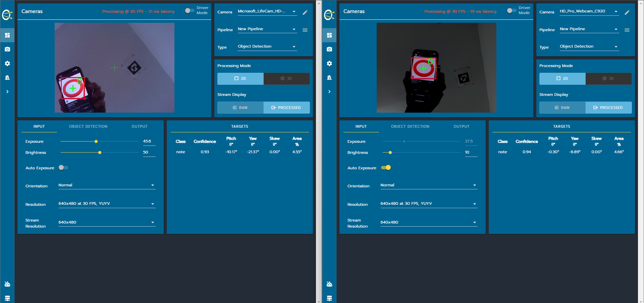Click the PhotonVision logo in right window
Viewport: 644px width, 303px height.
tap(329, 15)
